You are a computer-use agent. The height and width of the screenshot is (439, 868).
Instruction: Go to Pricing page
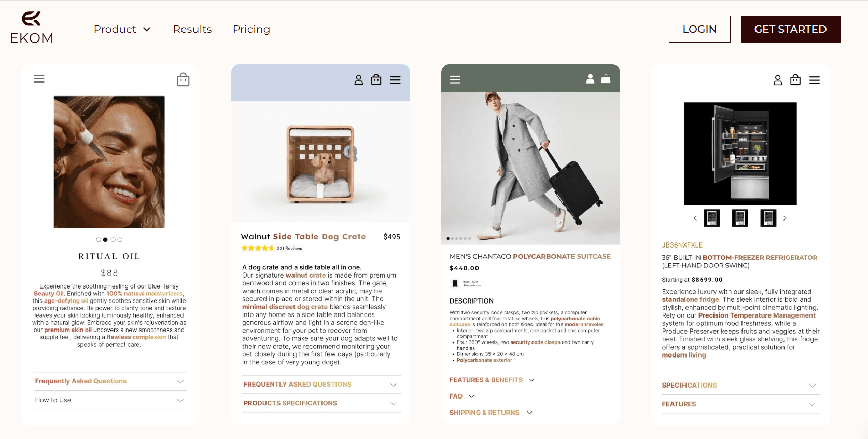tap(251, 29)
